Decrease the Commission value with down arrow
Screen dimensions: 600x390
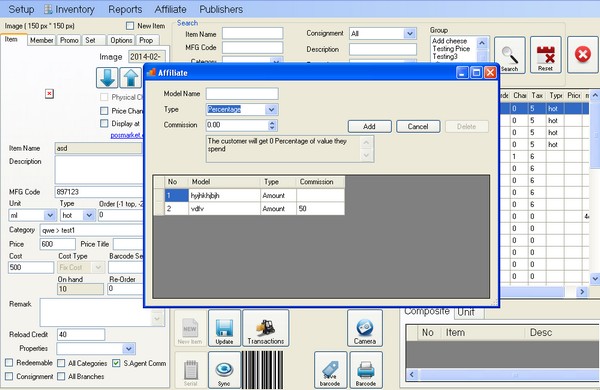click(272, 127)
